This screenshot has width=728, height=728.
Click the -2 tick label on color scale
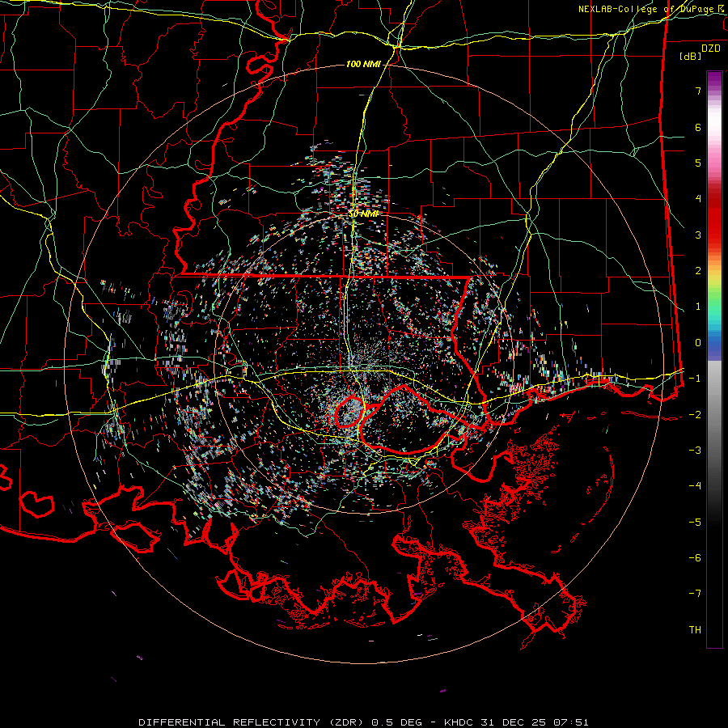695,415
